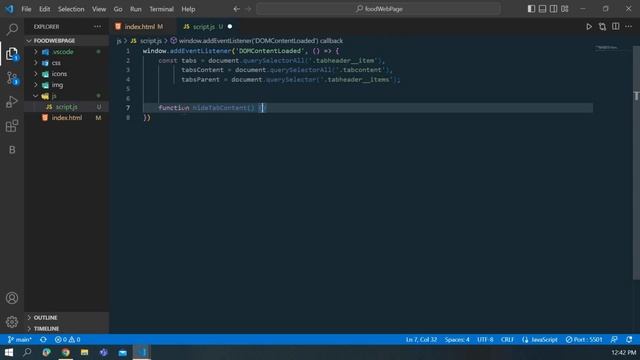The width and height of the screenshot is (640, 360).
Task: Open the Selection menu
Action: (71, 9)
